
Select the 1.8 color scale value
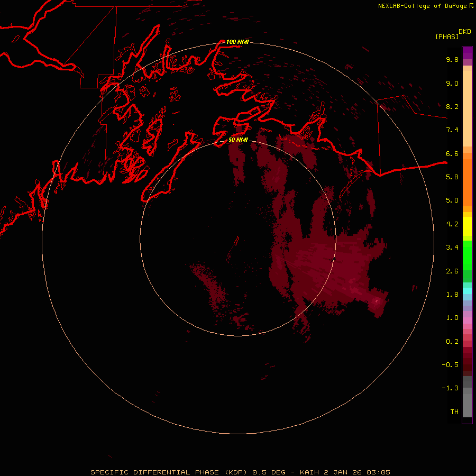coord(452,294)
